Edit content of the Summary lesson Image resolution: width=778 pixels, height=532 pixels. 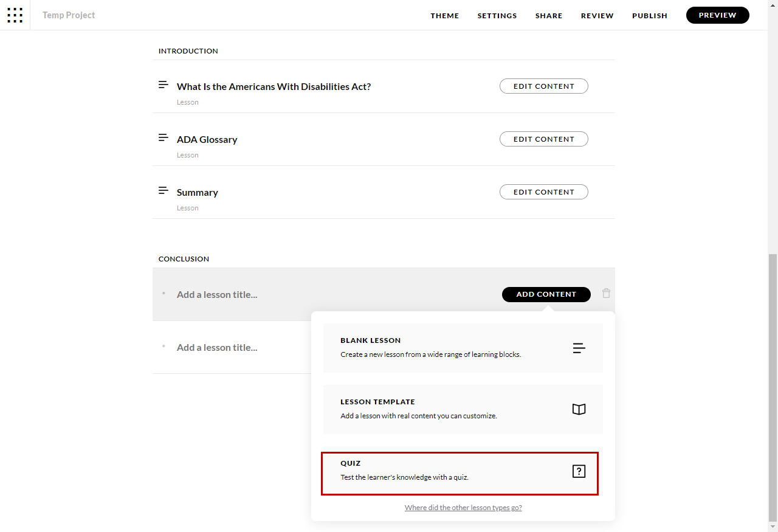tap(543, 192)
